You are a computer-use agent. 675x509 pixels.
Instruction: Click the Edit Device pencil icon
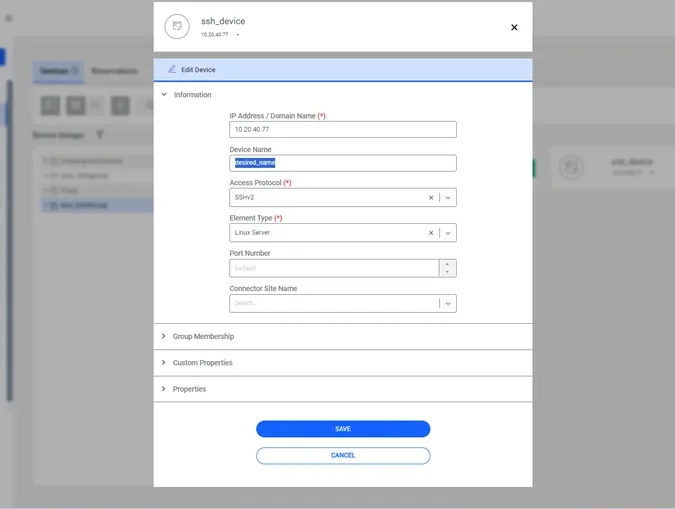click(x=172, y=69)
